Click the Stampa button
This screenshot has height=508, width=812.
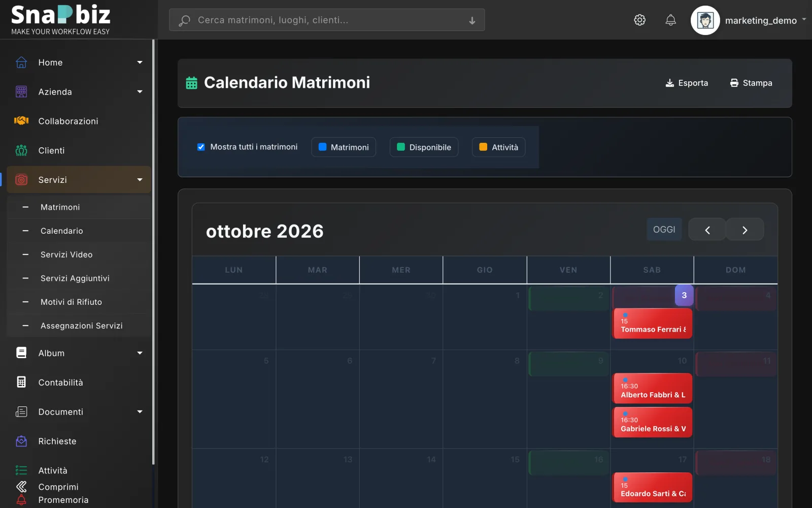[751, 83]
